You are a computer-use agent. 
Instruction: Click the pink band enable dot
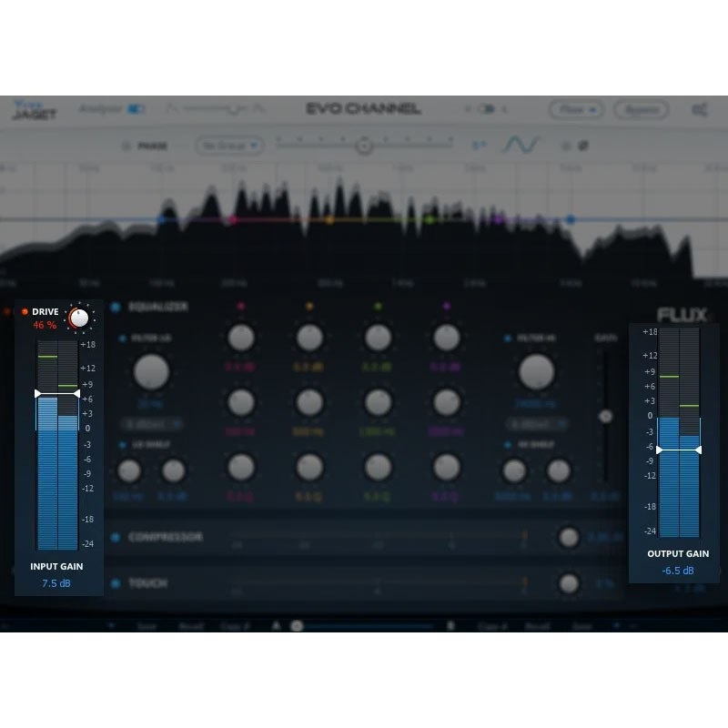click(x=241, y=306)
